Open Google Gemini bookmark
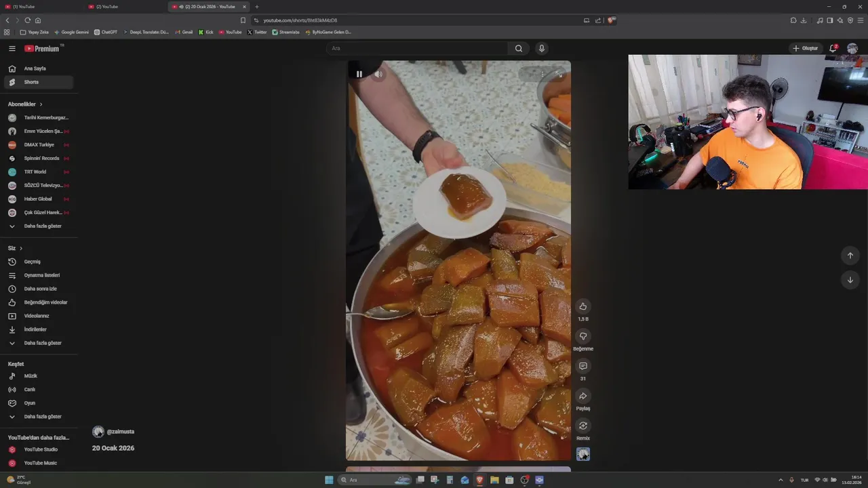This screenshot has width=868, height=488. coord(71,32)
